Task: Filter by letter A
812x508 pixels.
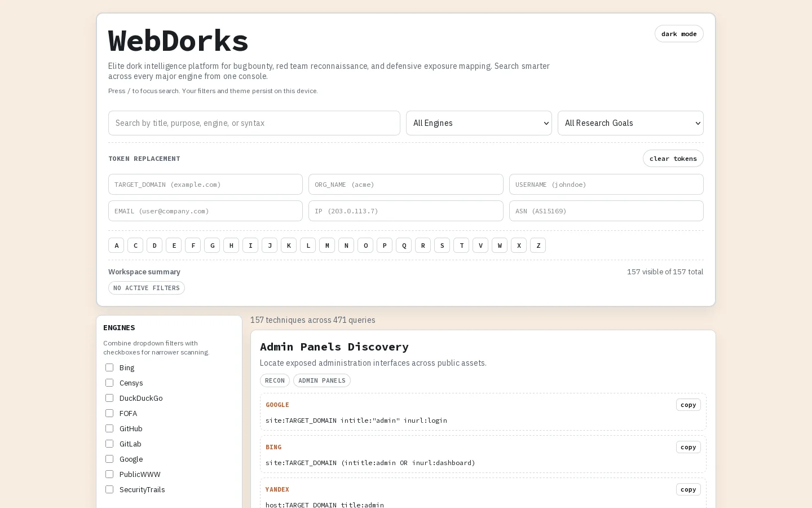Action: point(116,246)
